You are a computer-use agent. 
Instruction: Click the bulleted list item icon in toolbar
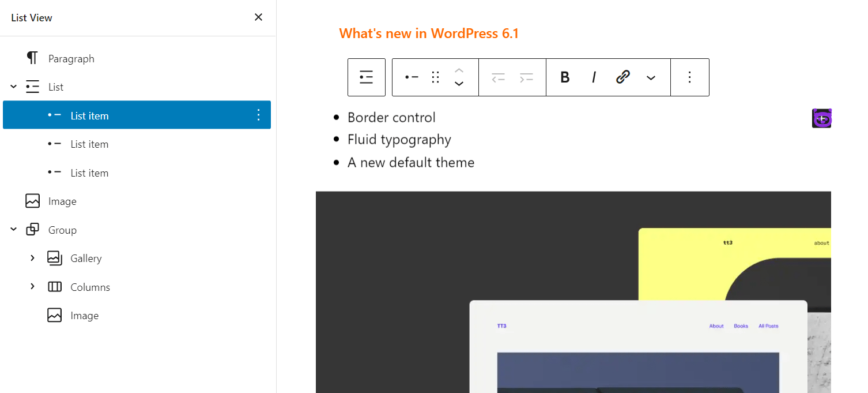(x=412, y=77)
